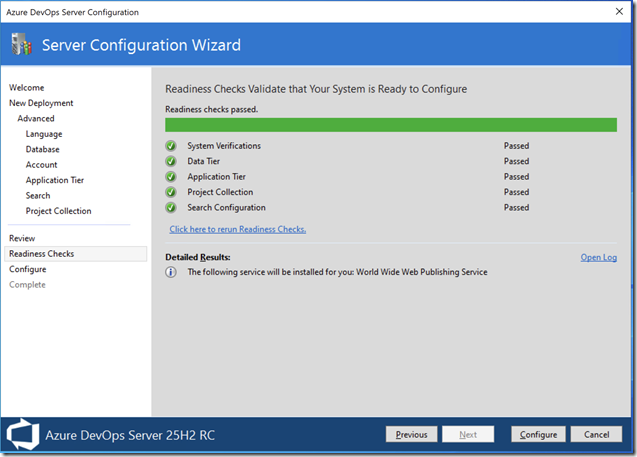The height and width of the screenshot is (457, 637).
Task: Click Passed status for Project Collection
Action: (516, 192)
